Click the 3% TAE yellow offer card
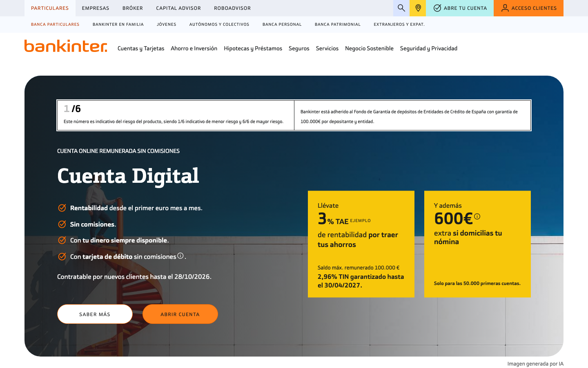Viewport: 588px width, 368px height. coord(361,244)
